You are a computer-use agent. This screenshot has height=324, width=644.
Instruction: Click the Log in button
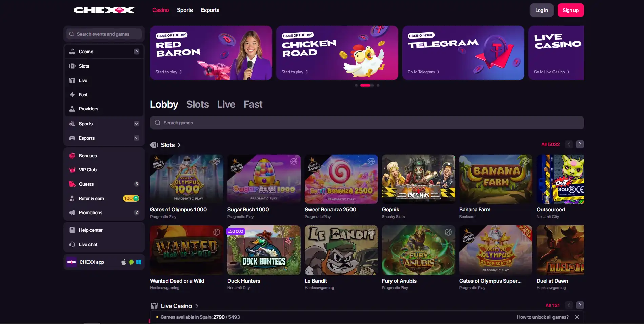pyautogui.click(x=542, y=10)
